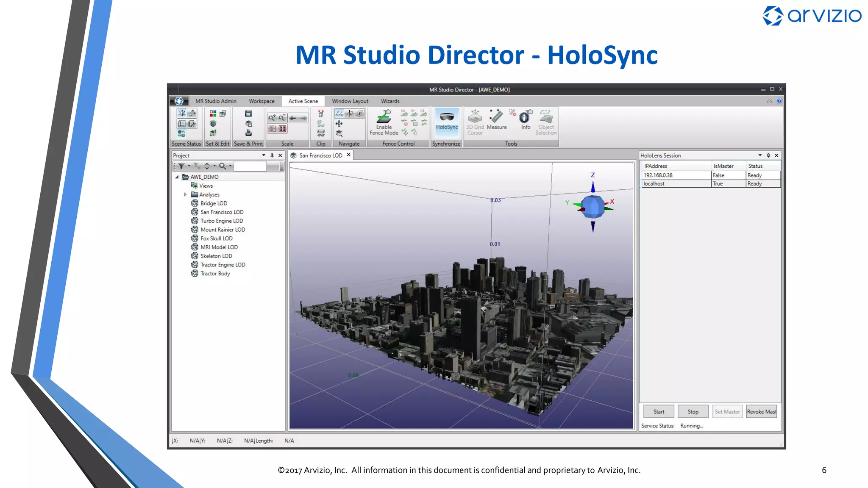Select the Active Scene ribbon tab
Image resolution: width=868 pixels, height=488 pixels.
tap(303, 101)
